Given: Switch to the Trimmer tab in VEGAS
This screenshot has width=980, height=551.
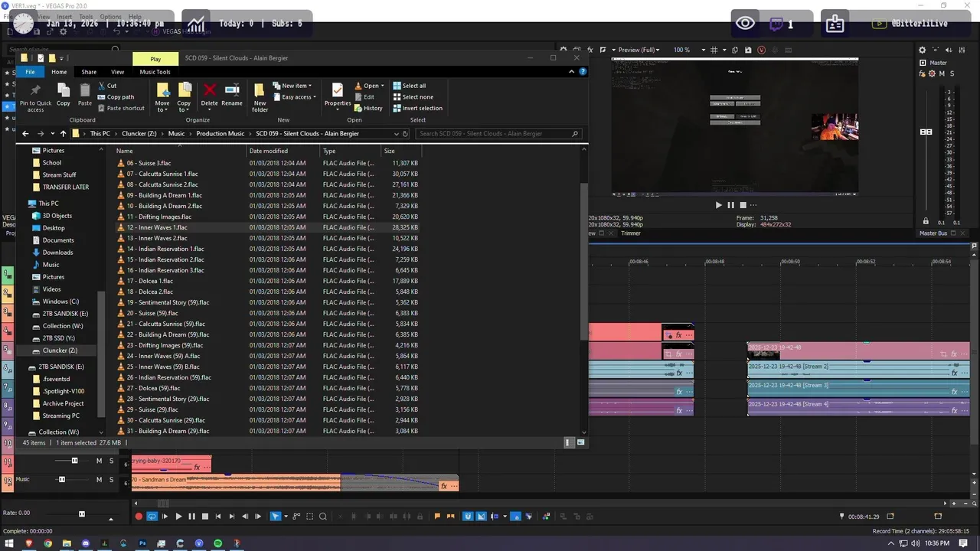Looking at the screenshot, I should pyautogui.click(x=630, y=233).
